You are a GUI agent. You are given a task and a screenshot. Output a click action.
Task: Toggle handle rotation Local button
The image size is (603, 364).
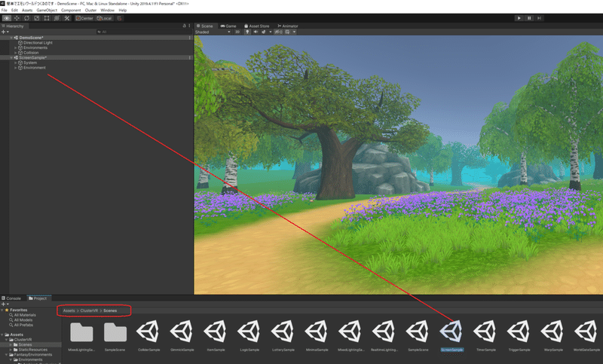point(104,18)
